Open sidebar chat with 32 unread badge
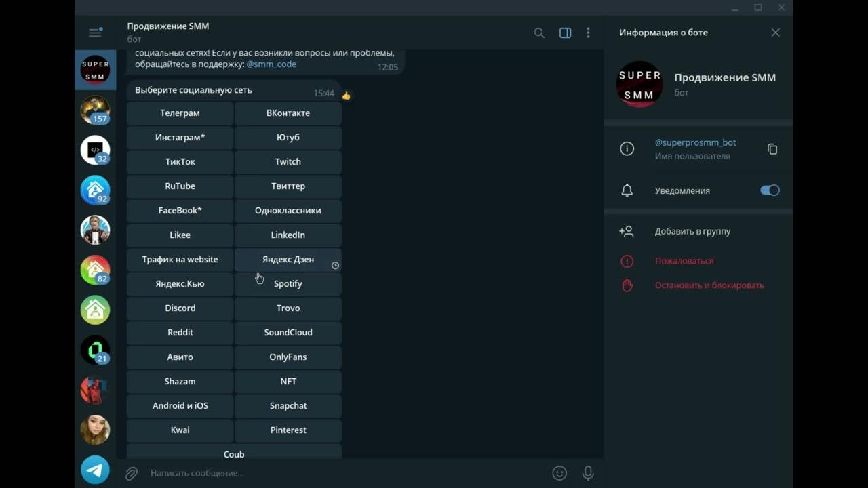 [95, 150]
